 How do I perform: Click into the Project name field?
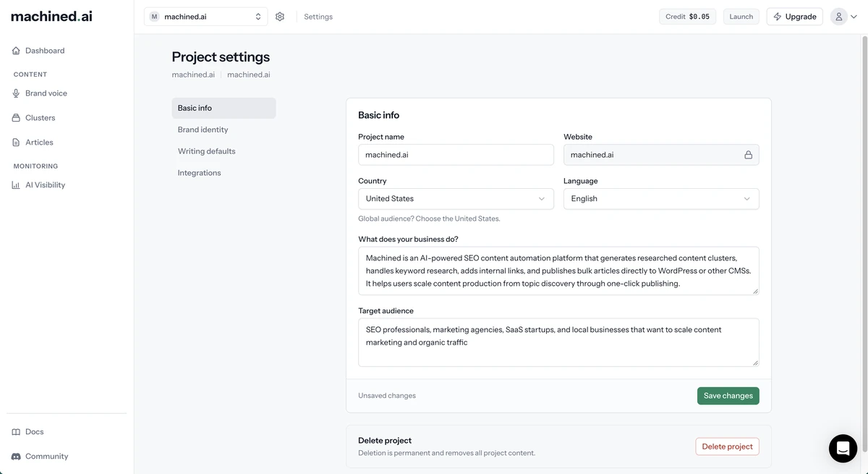pyautogui.click(x=456, y=155)
